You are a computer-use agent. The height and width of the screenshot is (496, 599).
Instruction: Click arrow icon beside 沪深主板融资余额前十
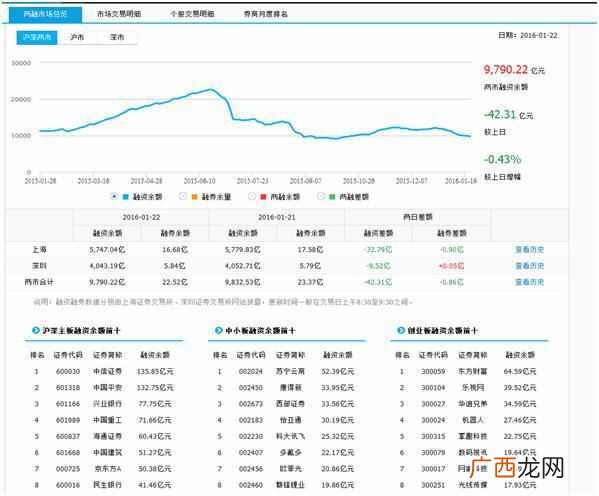[x=36, y=331]
